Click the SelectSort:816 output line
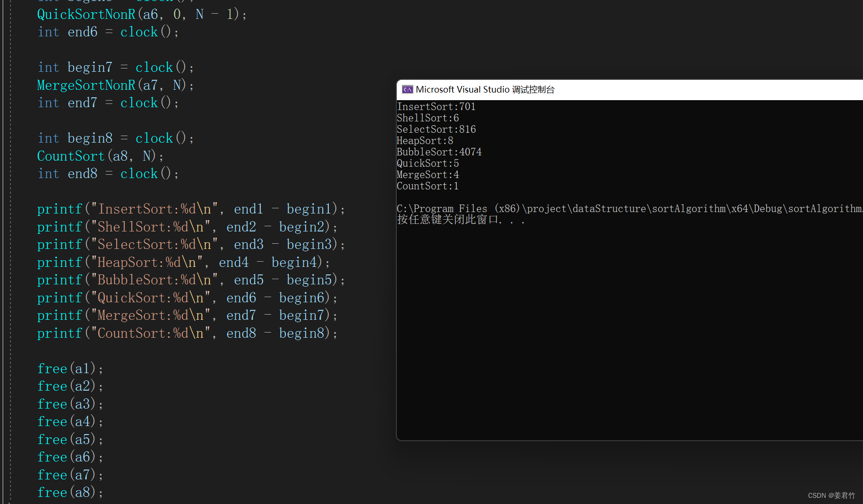Screen dimensions: 863x504 (x=436, y=129)
